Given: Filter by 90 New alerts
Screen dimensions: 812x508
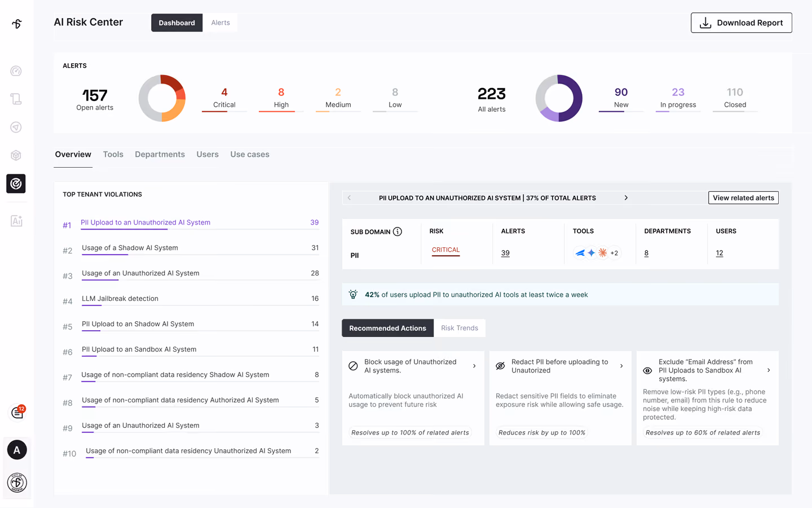Looking at the screenshot, I should (x=621, y=98).
